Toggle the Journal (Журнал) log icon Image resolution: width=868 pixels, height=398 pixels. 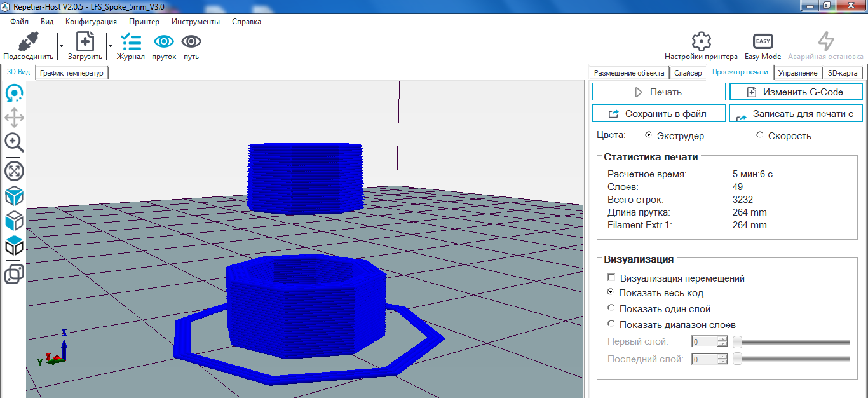point(131,43)
